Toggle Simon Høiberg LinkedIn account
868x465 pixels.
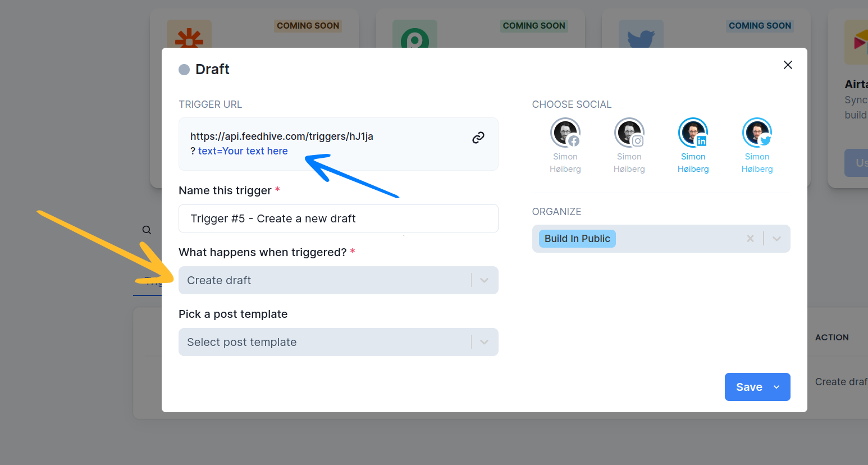click(x=693, y=134)
